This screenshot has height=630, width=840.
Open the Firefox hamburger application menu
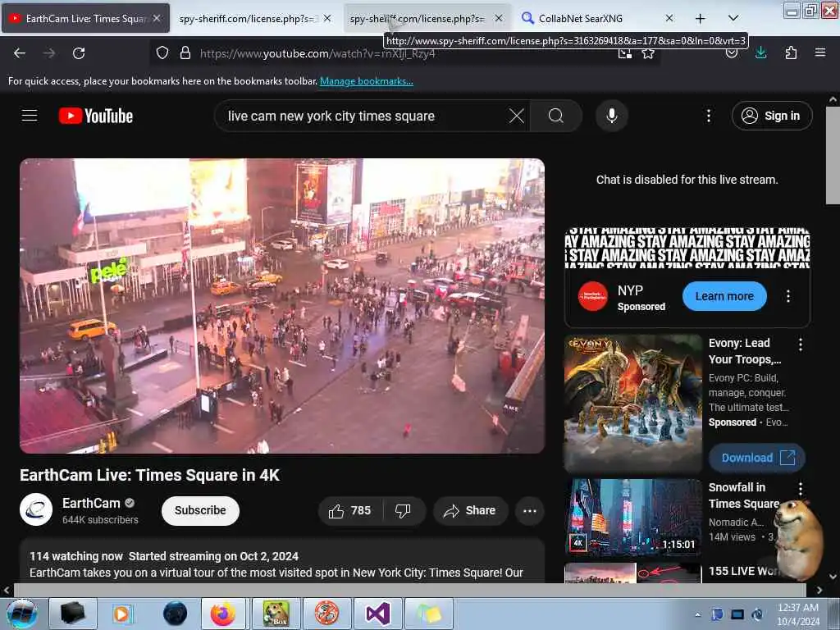pyautogui.click(x=820, y=52)
